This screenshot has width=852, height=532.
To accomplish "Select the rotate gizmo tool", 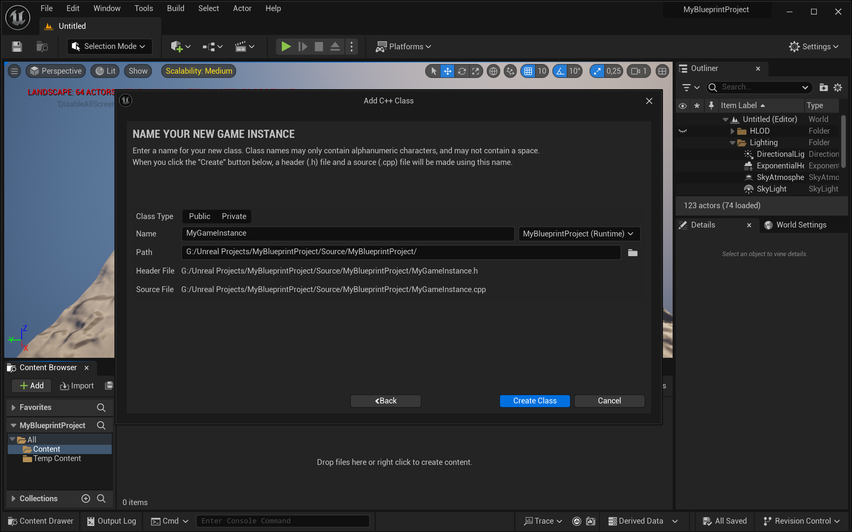I will (x=462, y=71).
